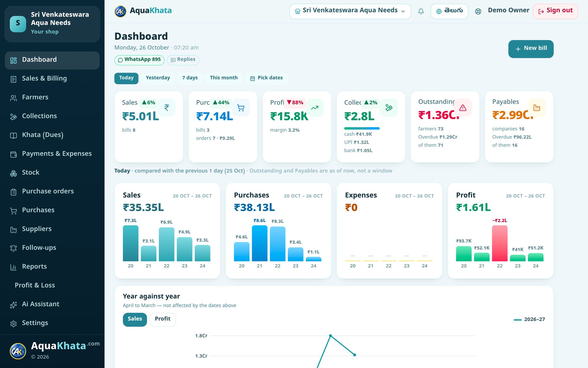
Task: Expand the shop selector dropdown
Action: (350, 11)
